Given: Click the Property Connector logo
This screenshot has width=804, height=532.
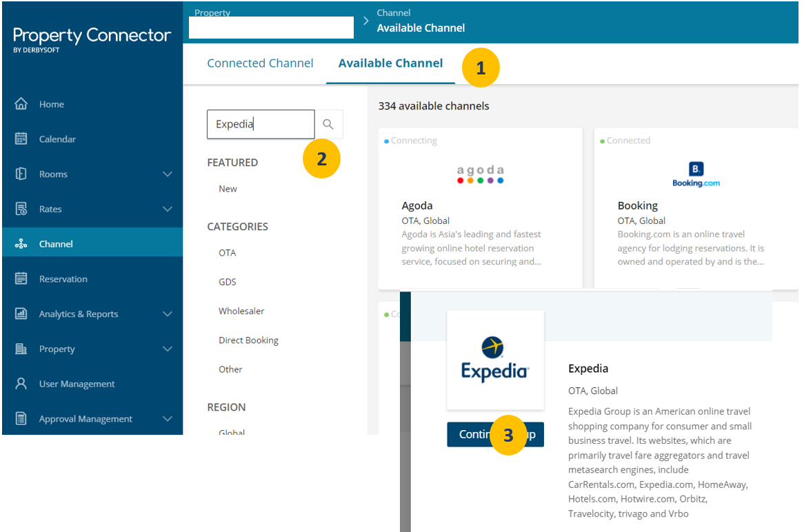Looking at the screenshot, I should click(x=92, y=39).
